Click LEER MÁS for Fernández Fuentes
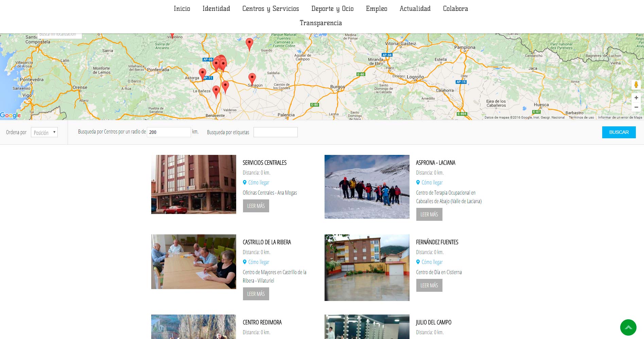644x339 pixels. coord(429,285)
